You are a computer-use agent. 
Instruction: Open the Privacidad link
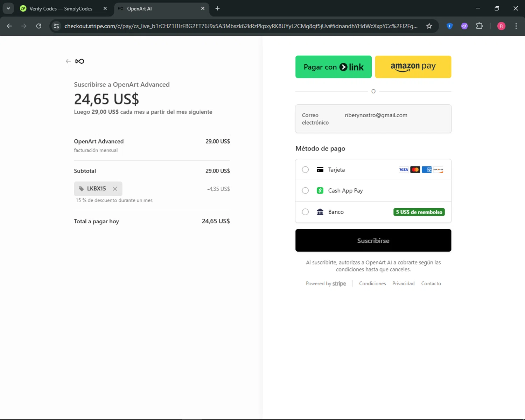pyautogui.click(x=403, y=283)
